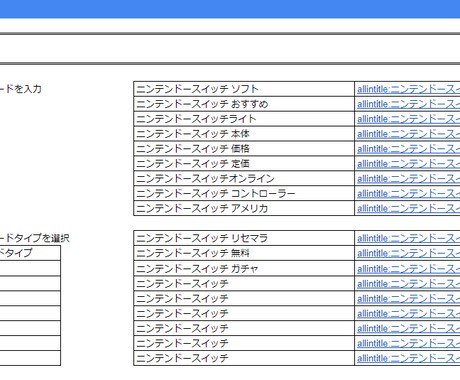
Task: Select the cell ニンテンドースイッチ ガチャ
Action: tap(244, 269)
